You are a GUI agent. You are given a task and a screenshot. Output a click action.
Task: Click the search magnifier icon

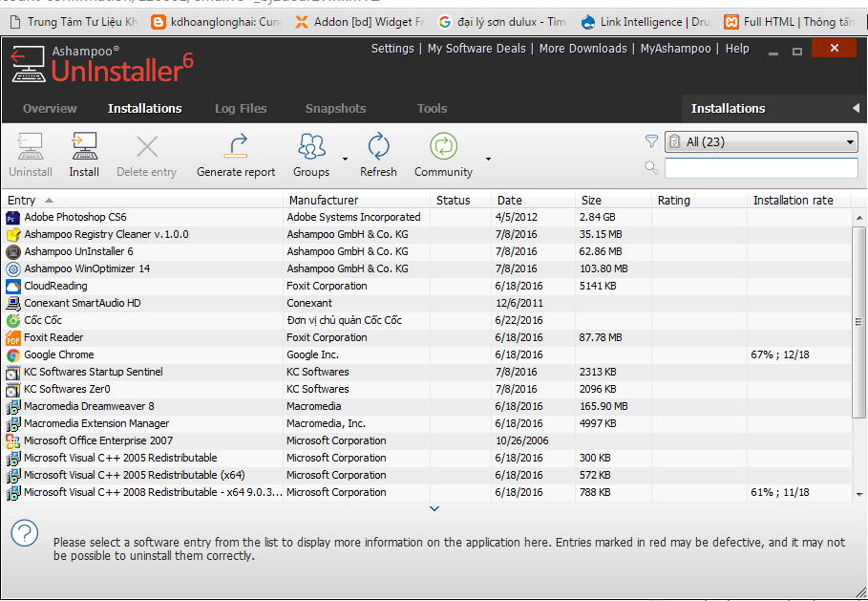coord(651,168)
